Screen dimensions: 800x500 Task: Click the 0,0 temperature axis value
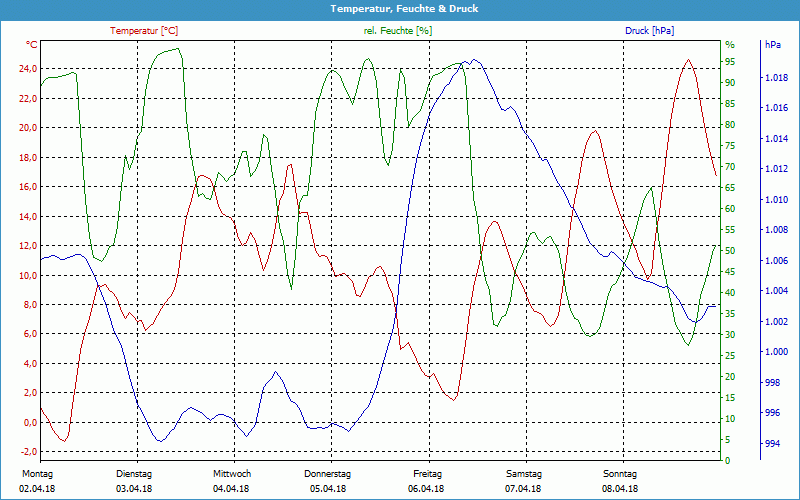[30, 422]
